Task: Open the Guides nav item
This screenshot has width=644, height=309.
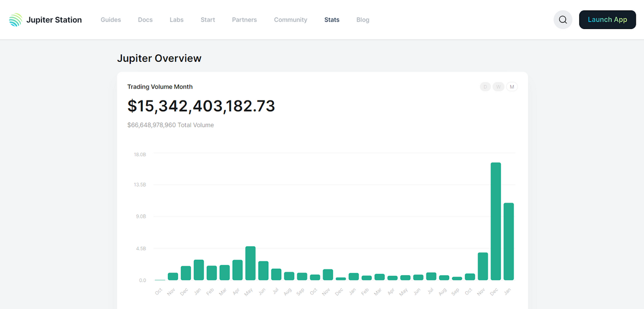Action: click(x=111, y=20)
